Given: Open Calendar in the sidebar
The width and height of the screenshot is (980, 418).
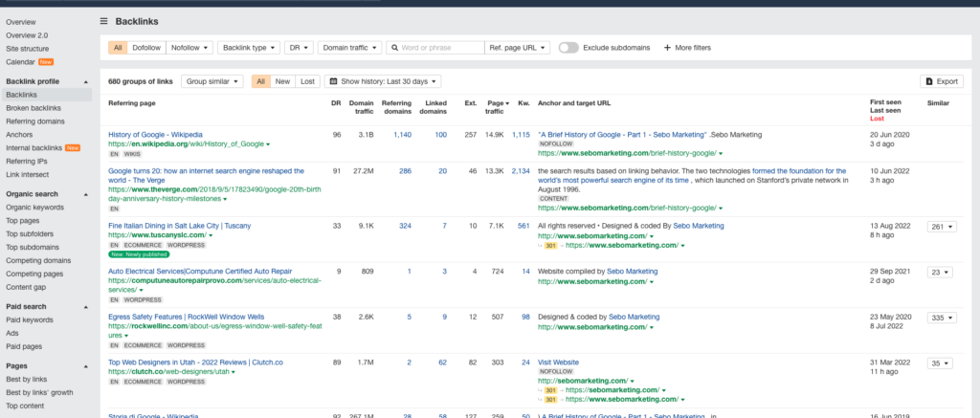Looking at the screenshot, I should [21, 62].
